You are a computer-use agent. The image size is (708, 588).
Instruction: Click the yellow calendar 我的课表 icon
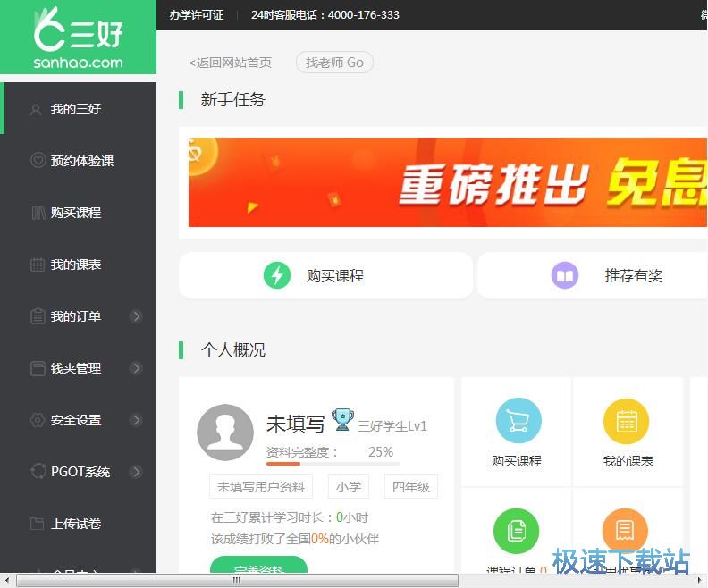627,422
